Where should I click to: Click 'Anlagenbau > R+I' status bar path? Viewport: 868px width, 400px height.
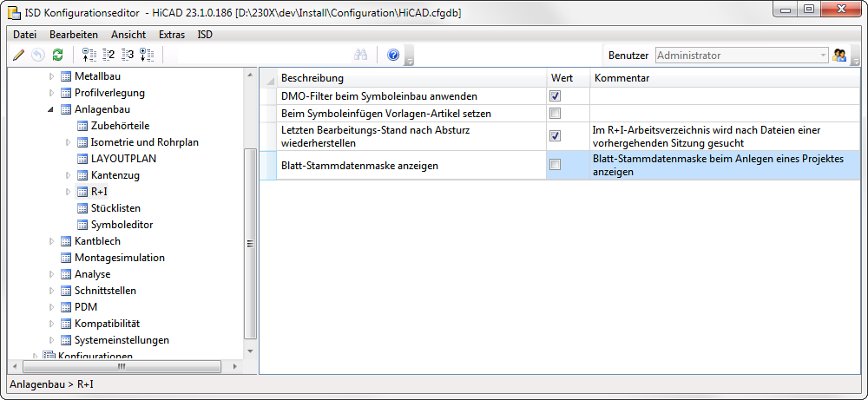(53, 384)
